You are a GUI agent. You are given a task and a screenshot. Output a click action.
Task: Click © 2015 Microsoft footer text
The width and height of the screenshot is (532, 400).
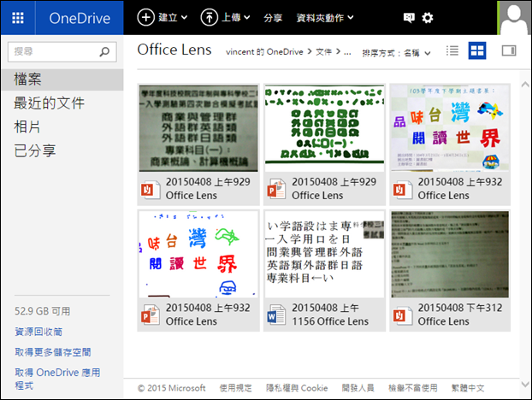click(171, 388)
